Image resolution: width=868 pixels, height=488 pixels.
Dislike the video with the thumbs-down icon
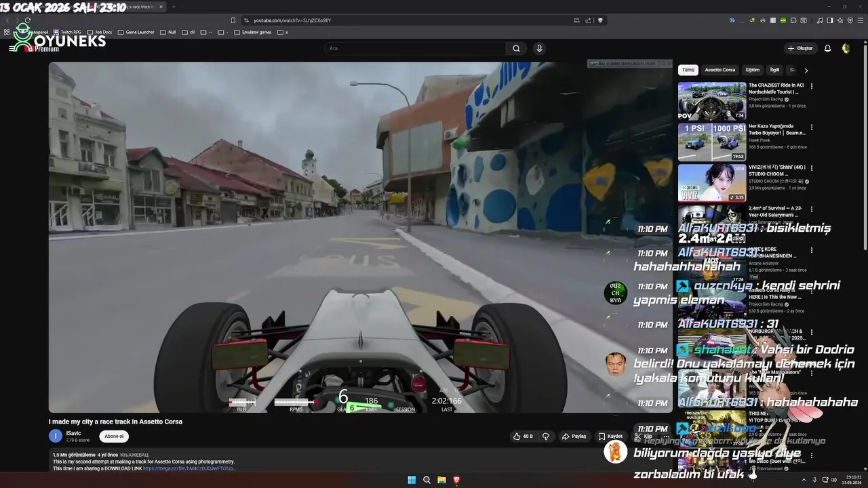[546, 436]
